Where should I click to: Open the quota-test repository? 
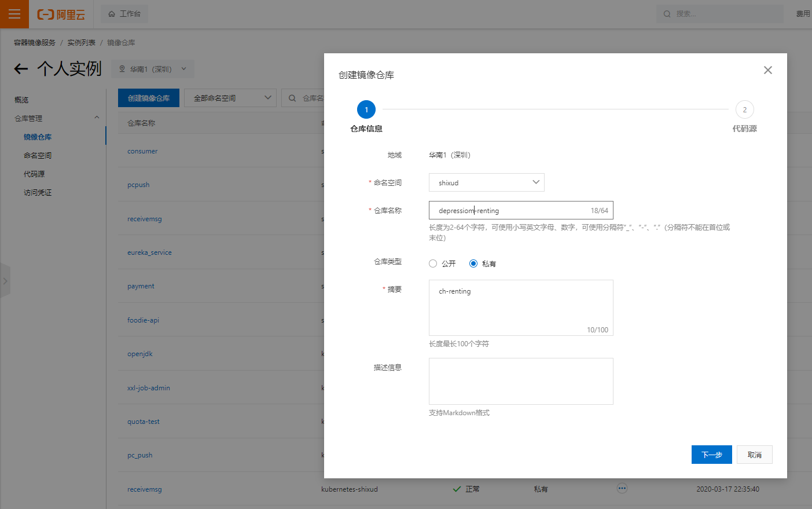pyautogui.click(x=144, y=422)
